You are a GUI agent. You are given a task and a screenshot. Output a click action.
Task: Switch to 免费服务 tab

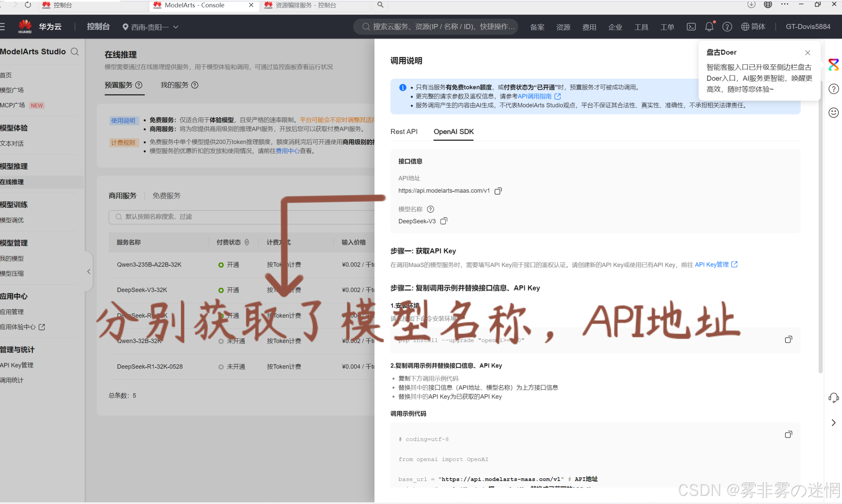point(166,196)
